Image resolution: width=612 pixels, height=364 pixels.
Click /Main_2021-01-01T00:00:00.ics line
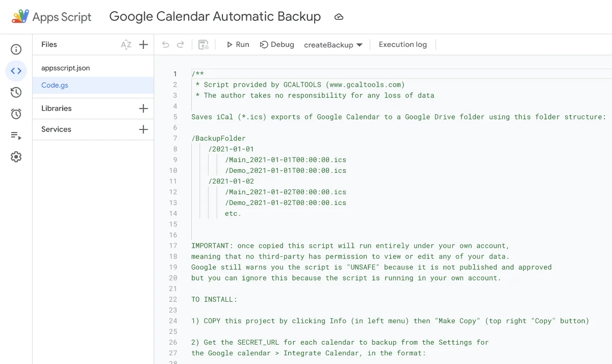(286, 160)
